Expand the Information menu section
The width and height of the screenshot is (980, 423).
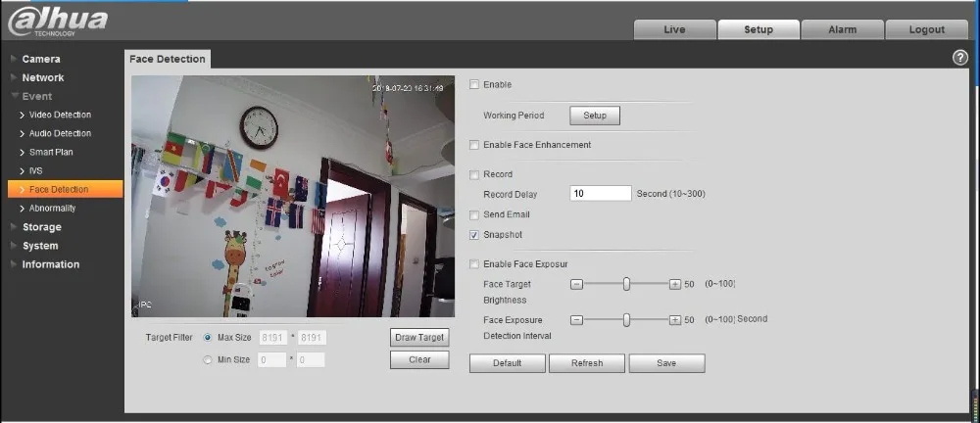tap(51, 264)
